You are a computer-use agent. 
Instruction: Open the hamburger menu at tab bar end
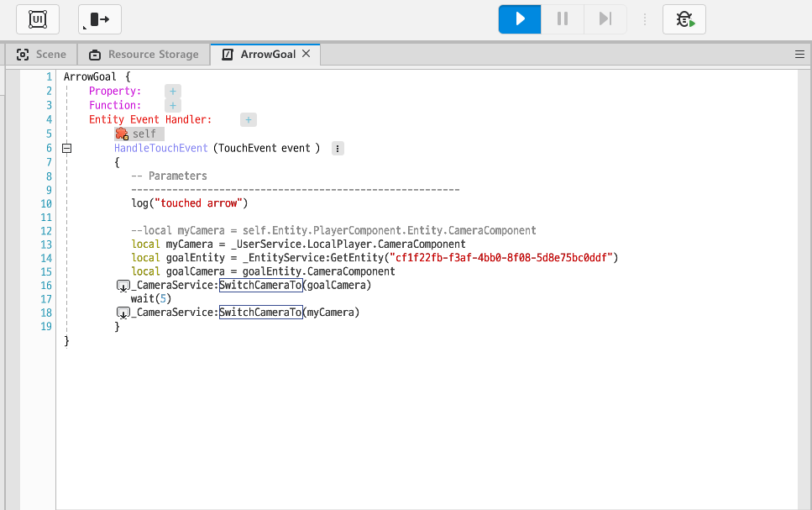[799, 55]
